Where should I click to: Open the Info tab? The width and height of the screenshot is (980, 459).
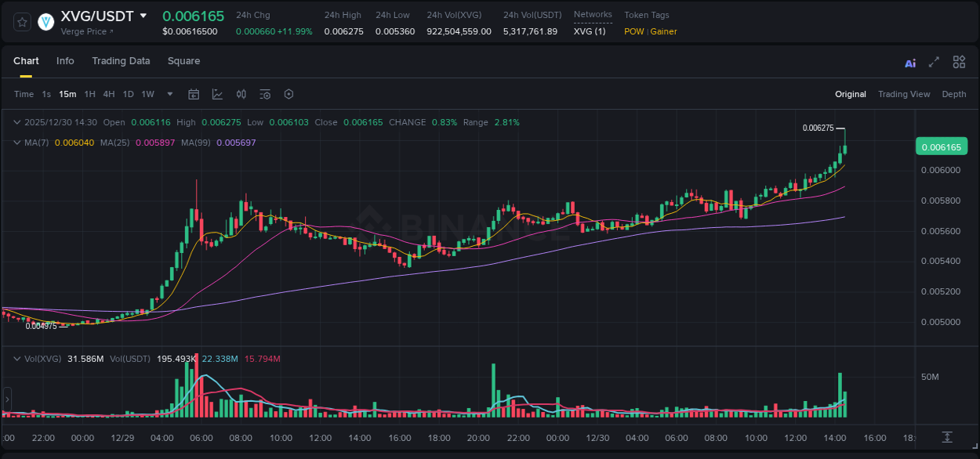coord(65,61)
